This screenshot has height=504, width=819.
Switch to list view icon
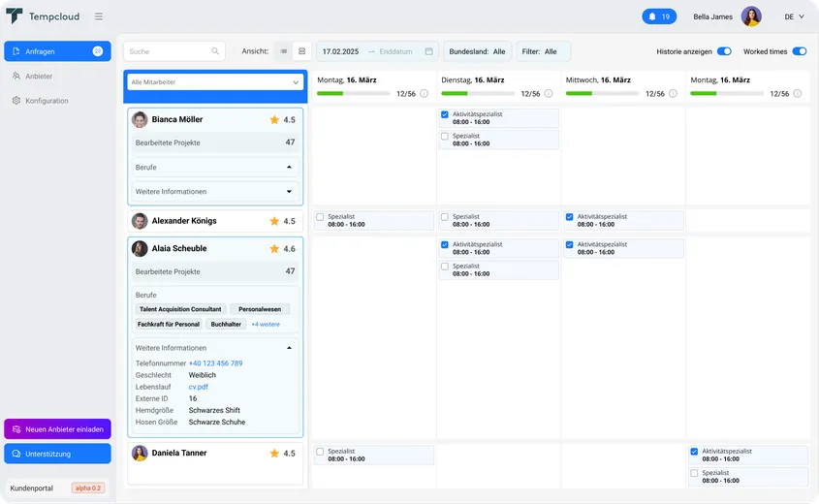(284, 51)
